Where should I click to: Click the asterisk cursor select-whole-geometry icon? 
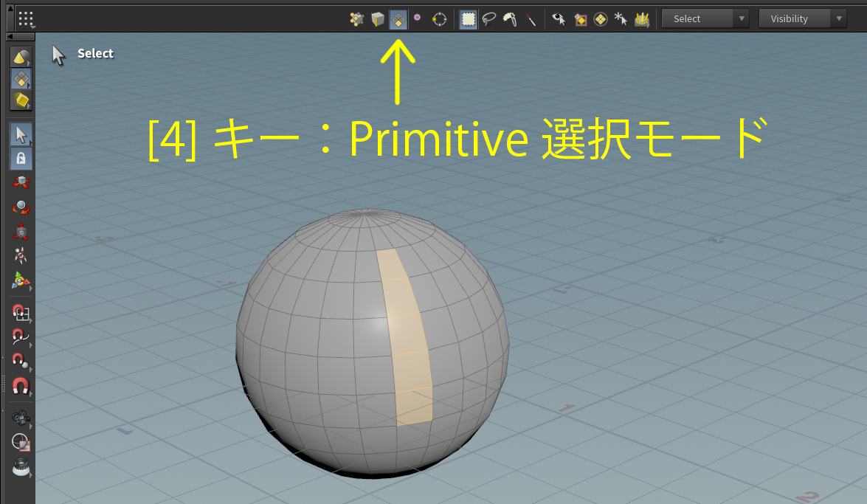tap(621, 19)
